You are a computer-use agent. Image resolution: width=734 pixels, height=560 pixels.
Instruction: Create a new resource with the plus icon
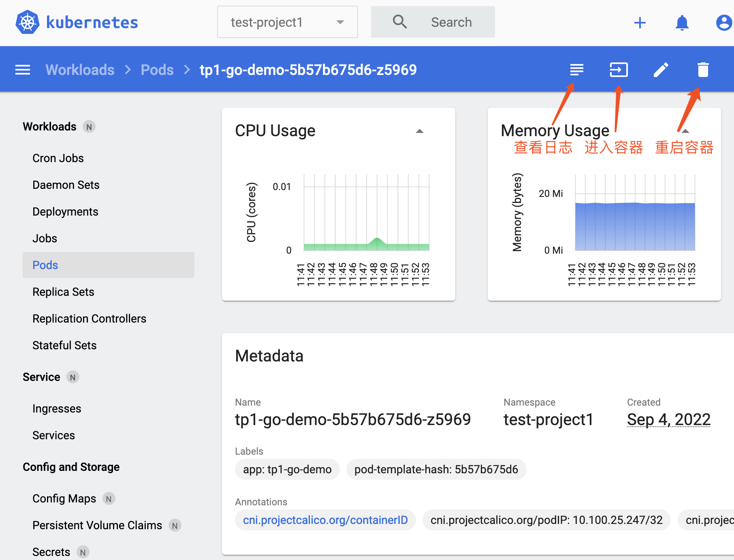[640, 22]
